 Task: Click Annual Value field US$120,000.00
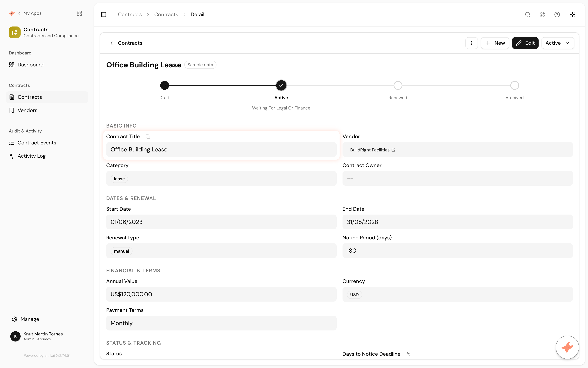tap(221, 294)
